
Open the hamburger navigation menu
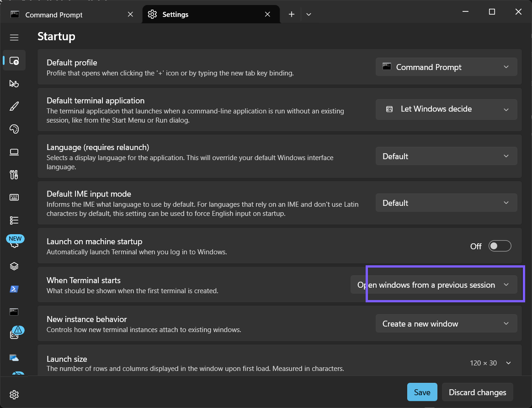tap(14, 38)
